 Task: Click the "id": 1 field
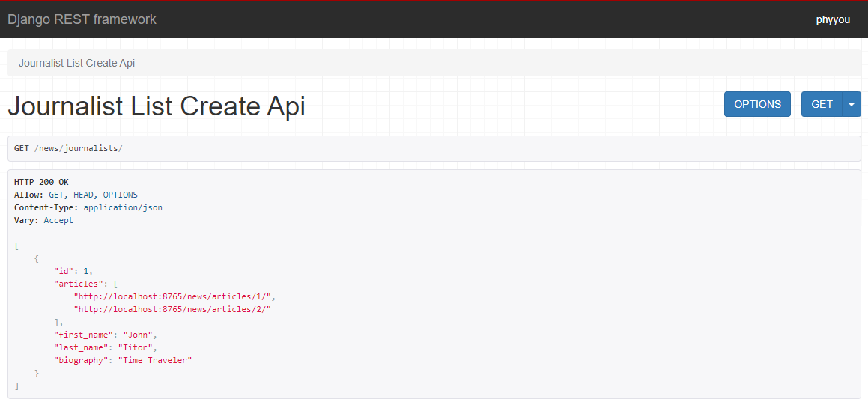pyautogui.click(x=73, y=271)
